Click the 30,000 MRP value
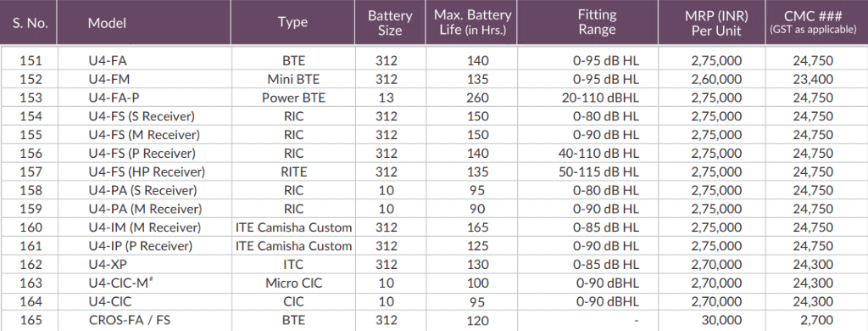Screen dimensions: 868x331 (x=721, y=320)
